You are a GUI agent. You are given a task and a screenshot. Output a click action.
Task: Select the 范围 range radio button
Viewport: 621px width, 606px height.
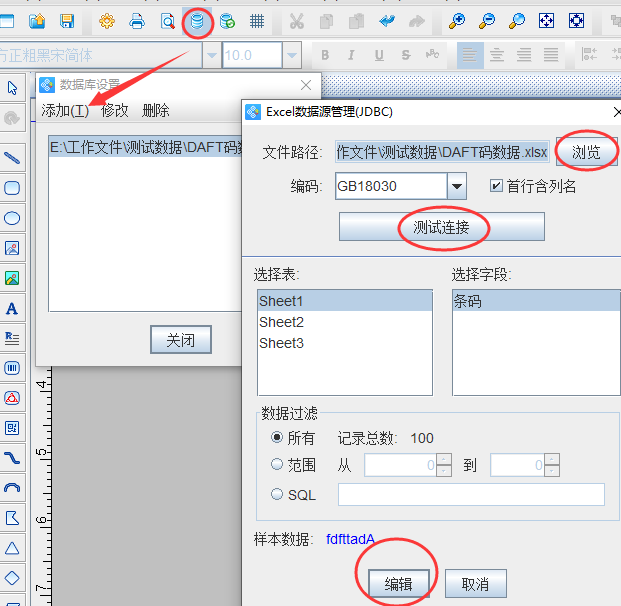tap(277, 465)
